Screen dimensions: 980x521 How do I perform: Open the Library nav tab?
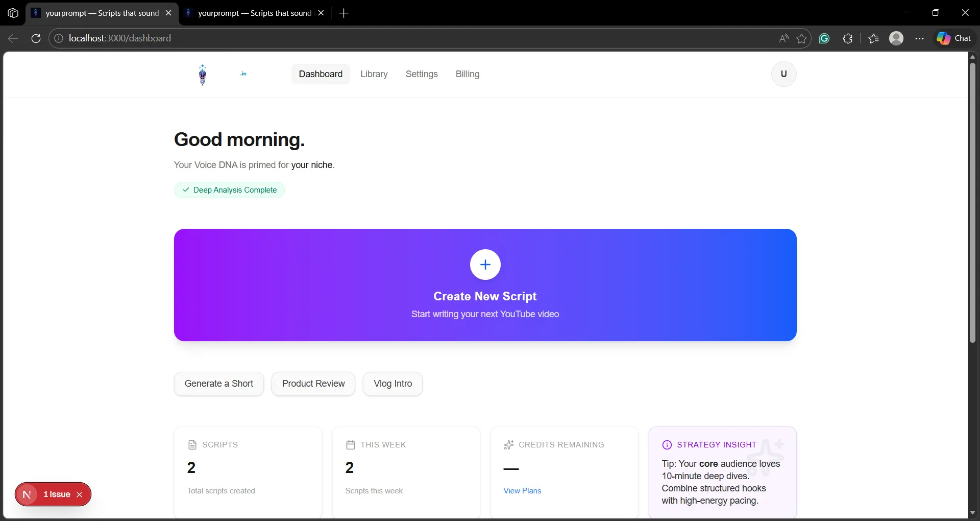coord(374,74)
